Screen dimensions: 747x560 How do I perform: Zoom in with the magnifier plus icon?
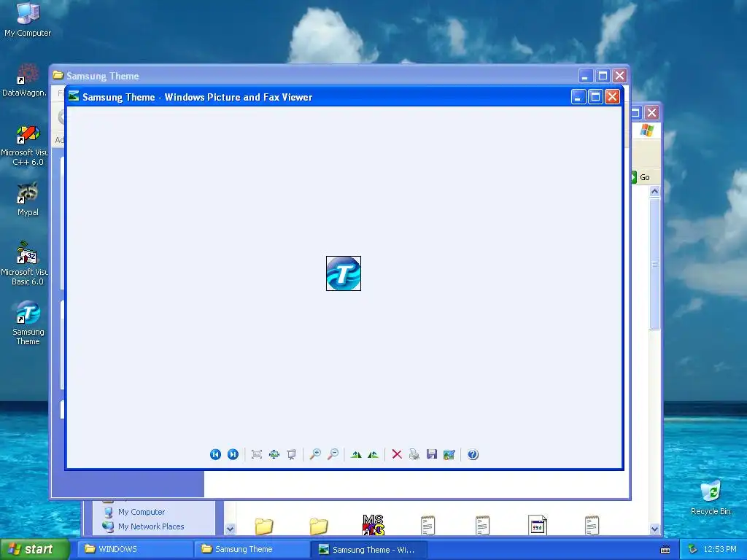click(x=315, y=454)
